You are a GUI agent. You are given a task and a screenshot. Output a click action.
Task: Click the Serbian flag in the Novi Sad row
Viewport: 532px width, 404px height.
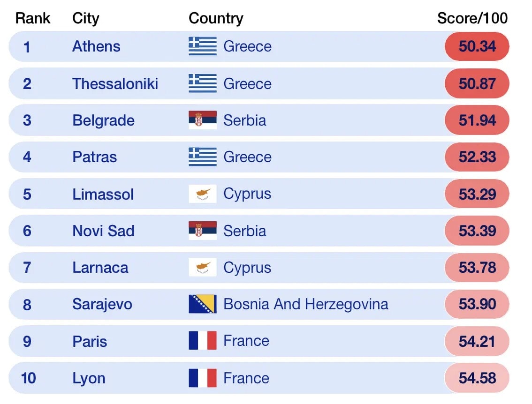pyautogui.click(x=203, y=231)
